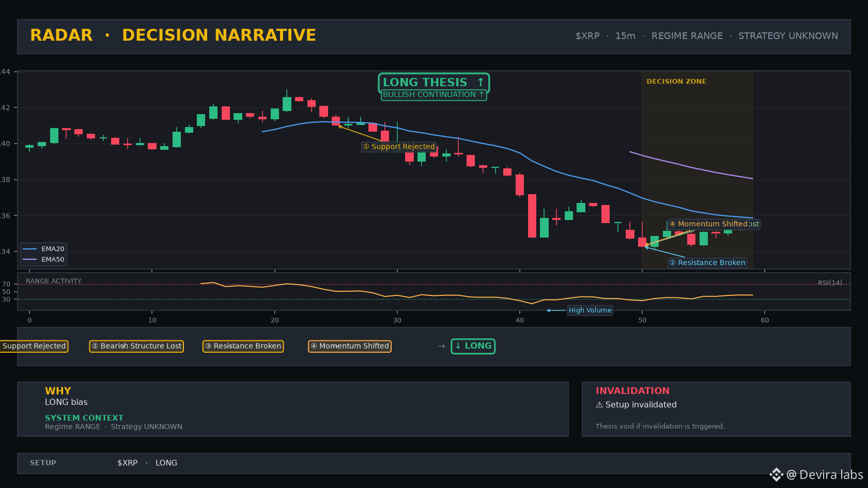Viewport: 868px width, 488px height.
Task: Click the Setup invalidated warning line
Action: (636, 405)
